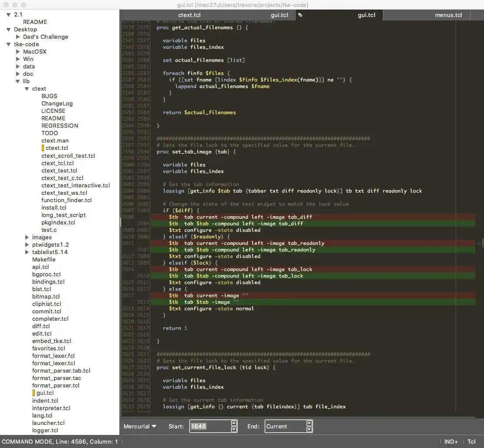Image resolution: width=484 pixels, height=448 pixels.
Task: Open ctext_scroll_test.tcl file
Action: coord(68,156)
